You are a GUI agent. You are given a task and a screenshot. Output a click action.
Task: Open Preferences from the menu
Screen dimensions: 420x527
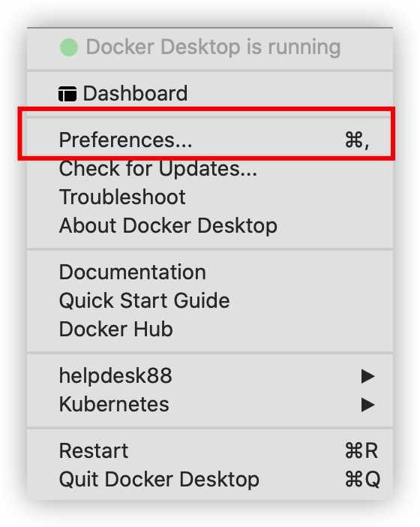210,140
